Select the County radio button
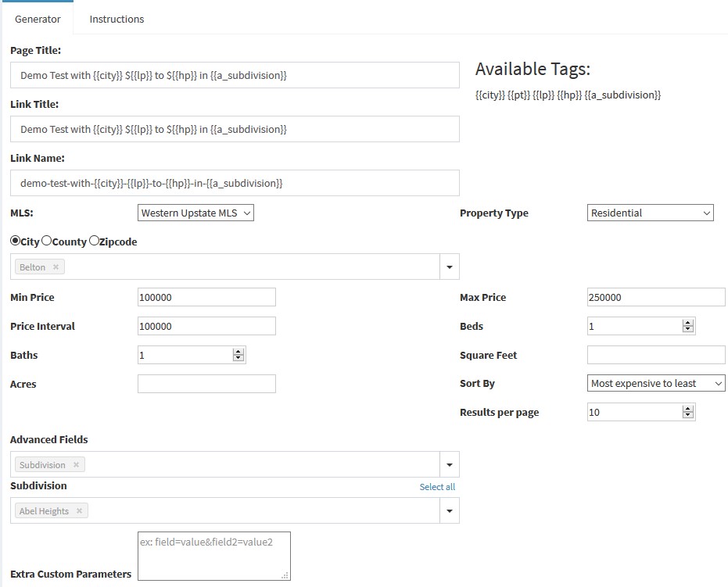This screenshot has width=728, height=587. pos(46,241)
